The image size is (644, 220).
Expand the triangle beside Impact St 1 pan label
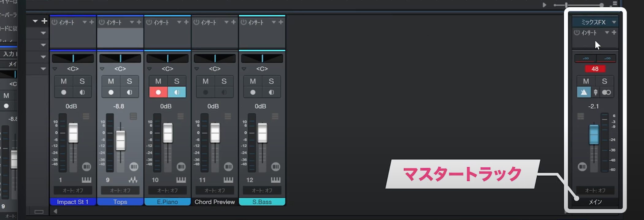pos(55,69)
